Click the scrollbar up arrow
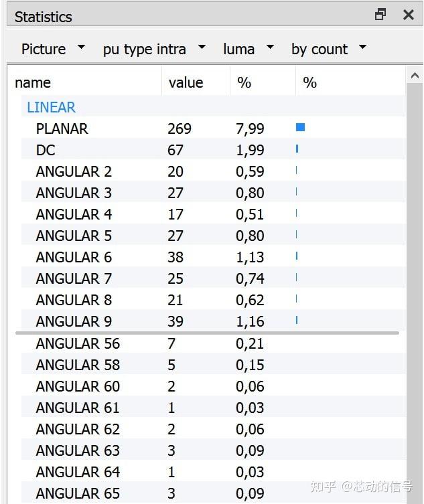The height and width of the screenshot is (504, 424). pos(415,75)
